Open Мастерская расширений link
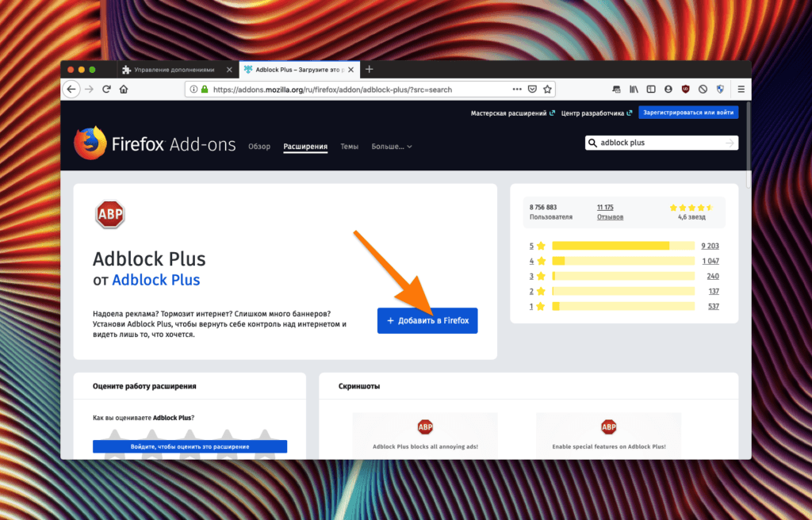The image size is (812, 520). click(x=513, y=113)
